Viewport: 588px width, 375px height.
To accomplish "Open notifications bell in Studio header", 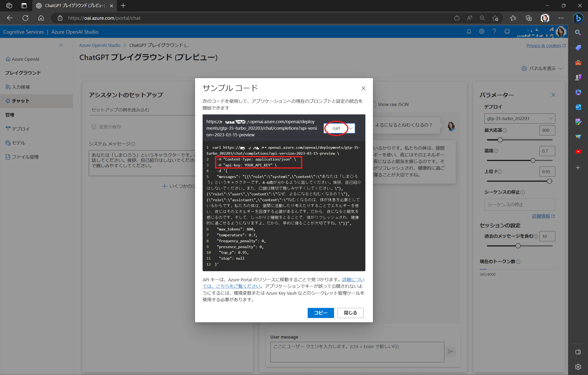I will tap(469, 32).
